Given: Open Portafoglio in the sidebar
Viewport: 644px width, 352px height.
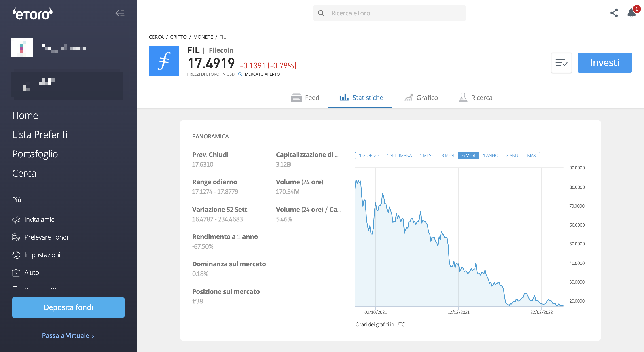Looking at the screenshot, I should (35, 154).
